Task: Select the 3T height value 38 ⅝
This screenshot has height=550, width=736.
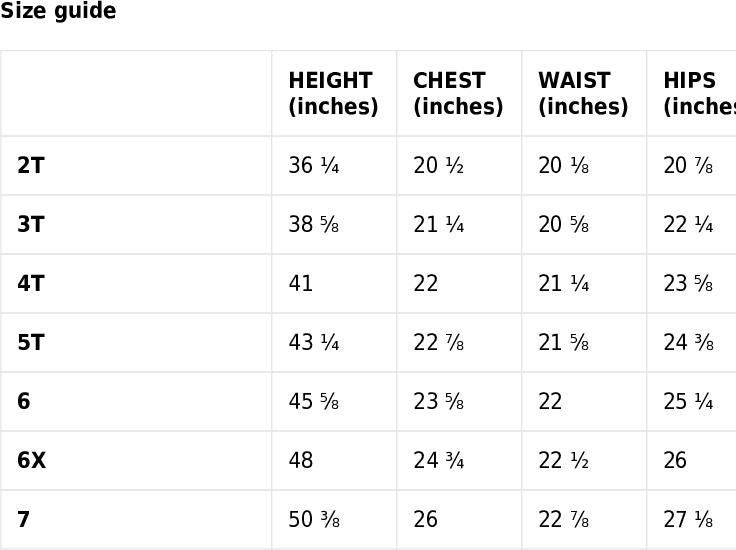Action: pyautogui.click(x=314, y=225)
